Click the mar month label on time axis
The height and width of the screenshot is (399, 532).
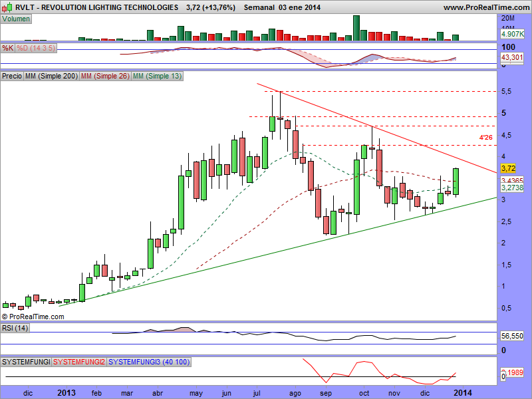click(127, 393)
